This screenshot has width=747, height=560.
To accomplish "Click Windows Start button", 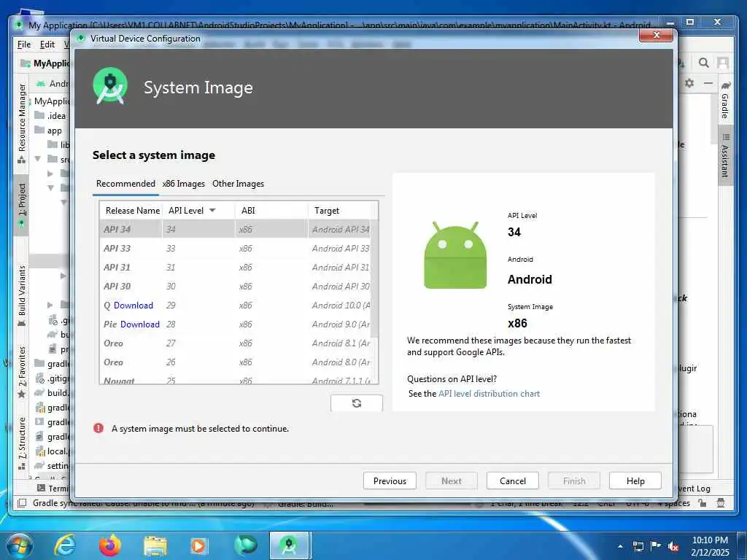I will click(x=19, y=545).
